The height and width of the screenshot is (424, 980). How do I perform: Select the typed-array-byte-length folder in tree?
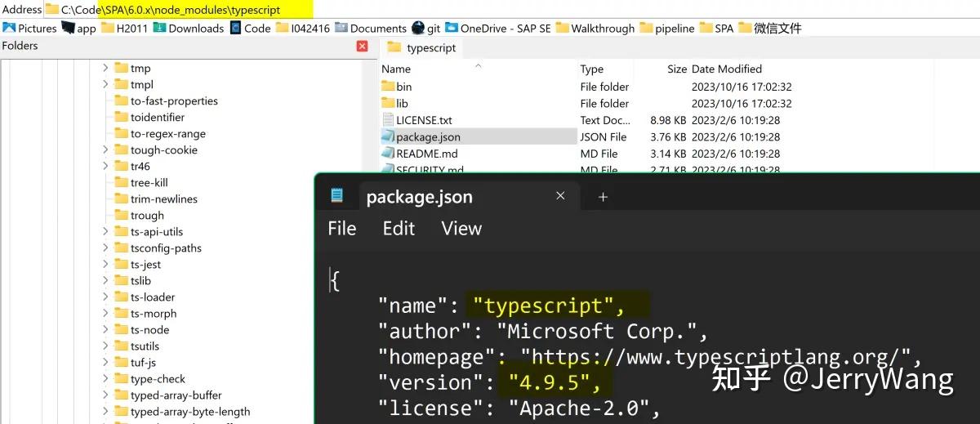click(190, 412)
